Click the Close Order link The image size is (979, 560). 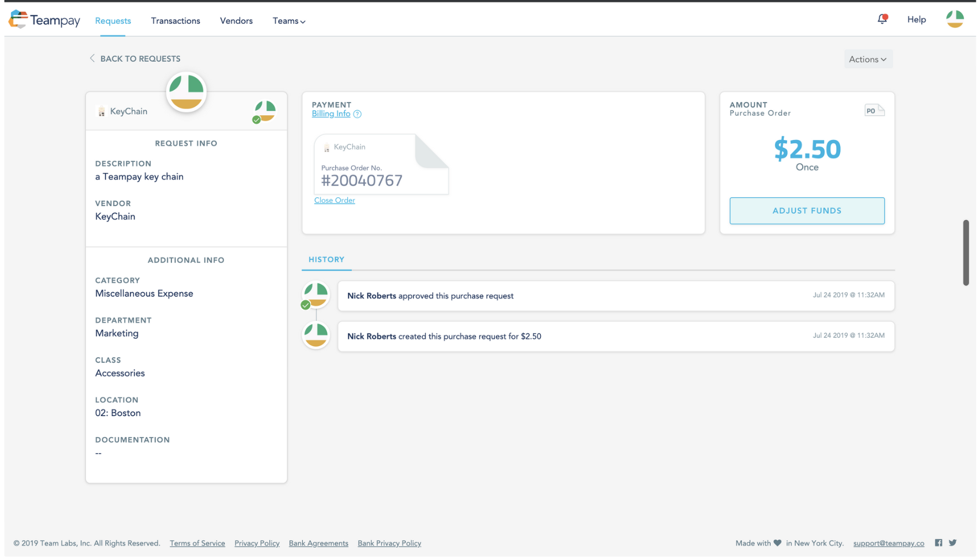(x=334, y=200)
